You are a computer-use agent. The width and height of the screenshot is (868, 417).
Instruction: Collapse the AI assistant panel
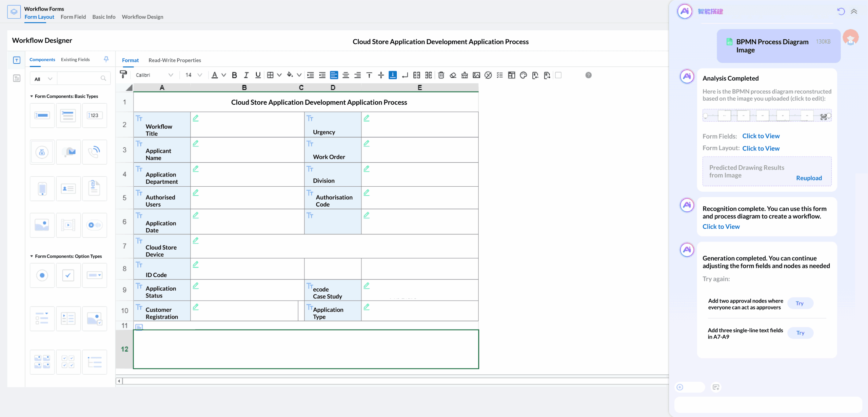coord(854,12)
